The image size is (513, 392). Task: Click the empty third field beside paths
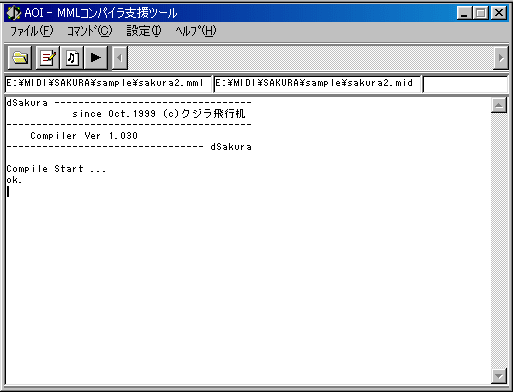465,84
